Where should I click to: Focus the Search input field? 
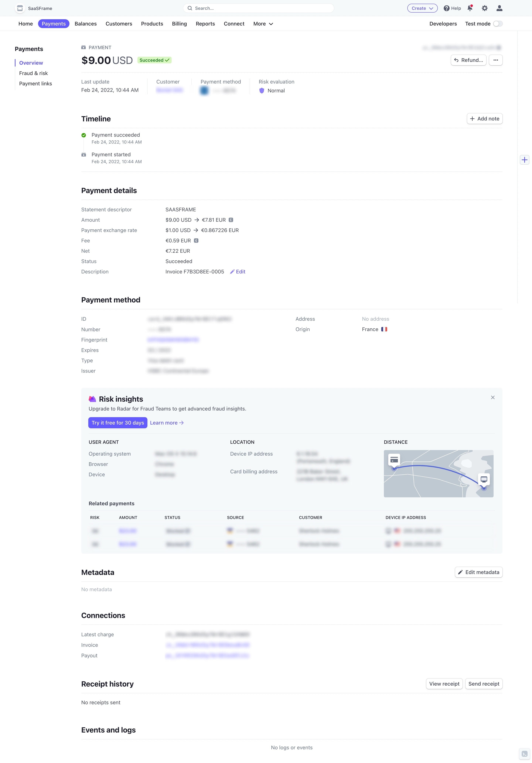click(x=258, y=8)
